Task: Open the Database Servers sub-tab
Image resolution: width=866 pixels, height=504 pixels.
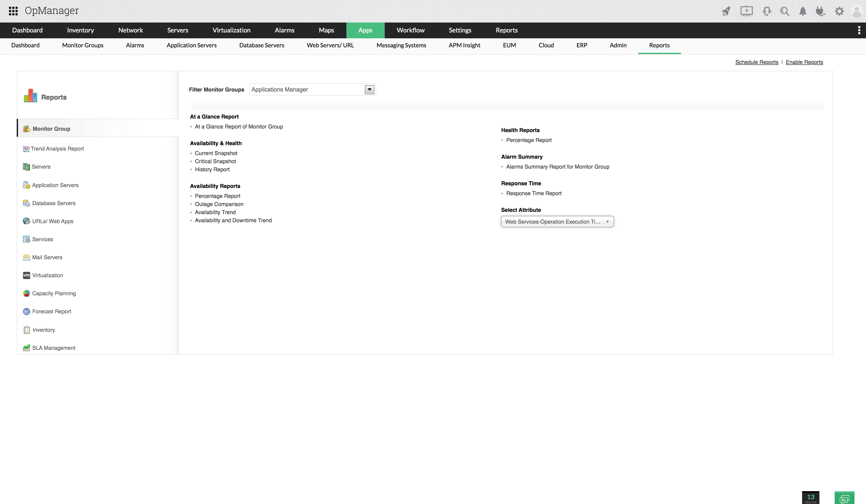Action: point(262,45)
